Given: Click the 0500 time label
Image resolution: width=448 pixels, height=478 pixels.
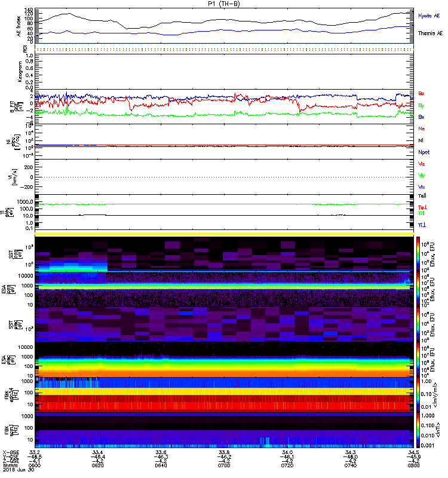Looking at the screenshot, I should (34, 465).
